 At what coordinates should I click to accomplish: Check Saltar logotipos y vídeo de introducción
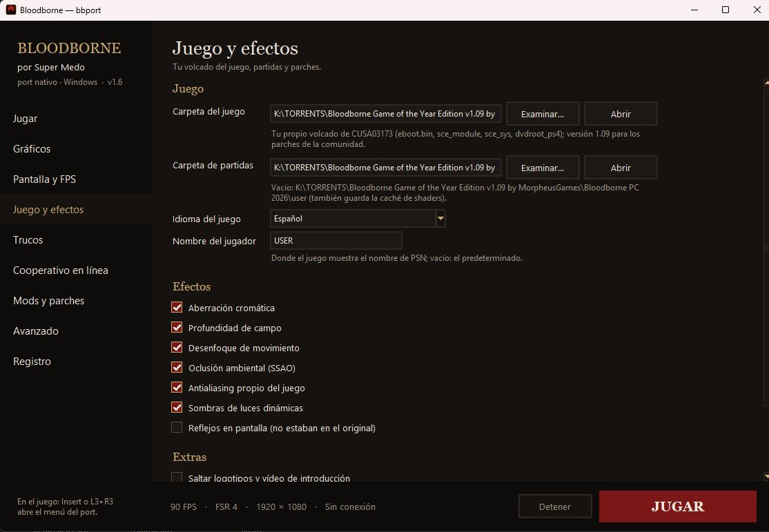click(x=177, y=477)
